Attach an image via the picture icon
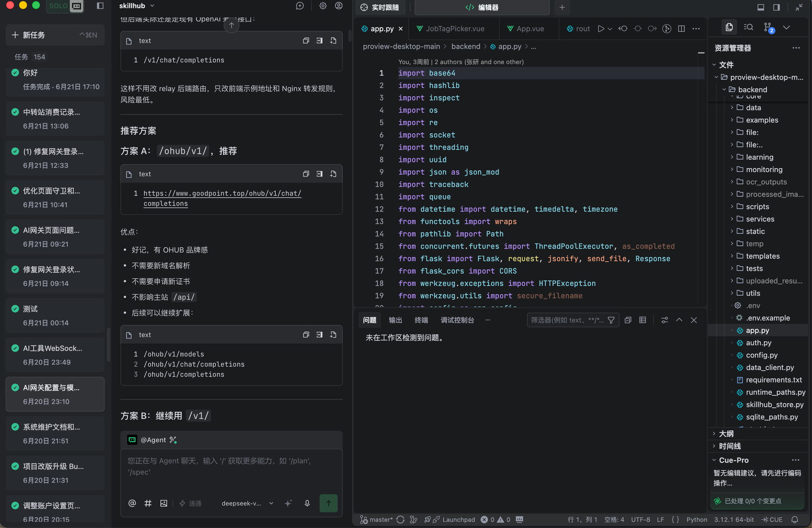Viewport: 812px width, 528px height. [164, 503]
